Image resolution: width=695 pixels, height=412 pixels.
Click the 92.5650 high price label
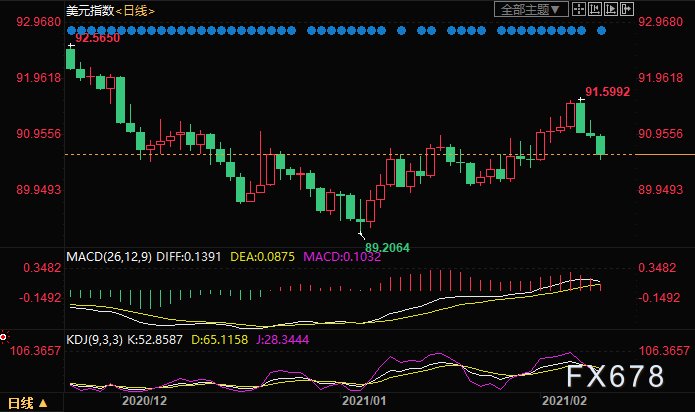coord(98,38)
